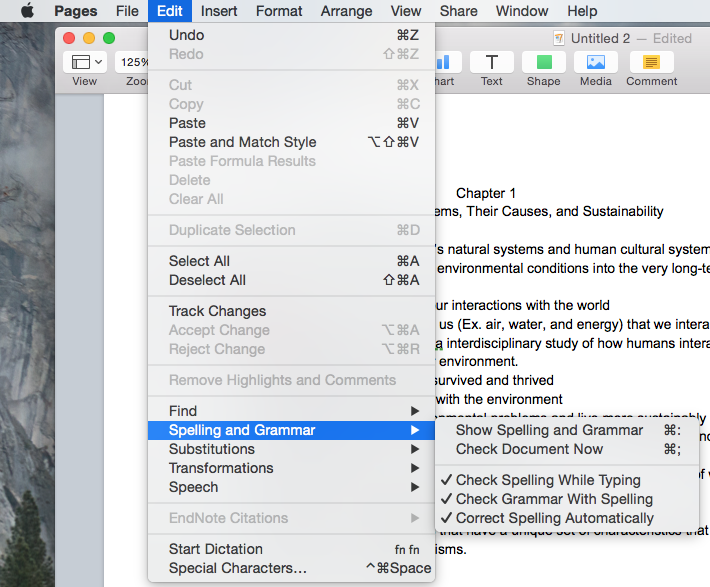Choose Select All
The width and height of the screenshot is (710, 587).
click(x=291, y=261)
